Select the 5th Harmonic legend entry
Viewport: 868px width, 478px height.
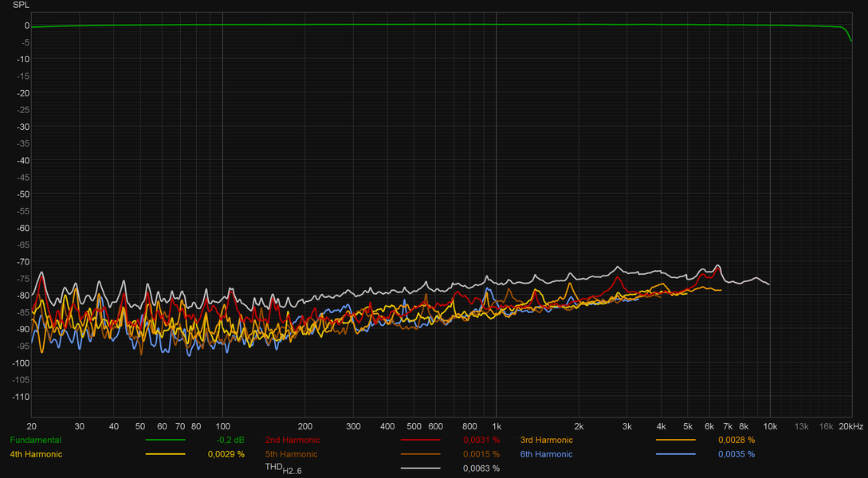(x=291, y=454)
